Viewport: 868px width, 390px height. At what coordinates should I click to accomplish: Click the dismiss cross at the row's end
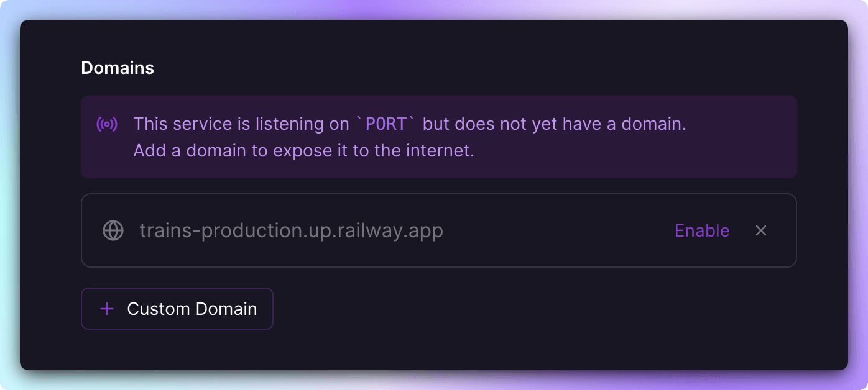761,230
